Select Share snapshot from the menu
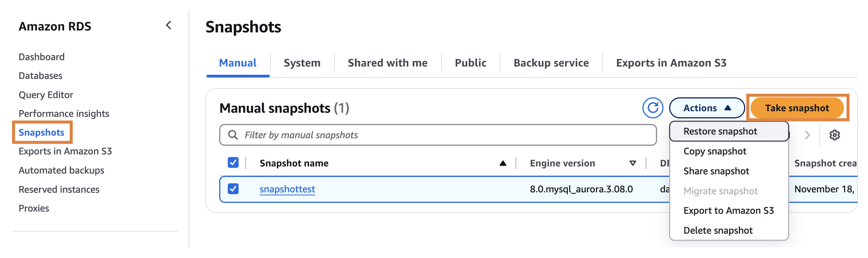 click(x=716, y=171)
